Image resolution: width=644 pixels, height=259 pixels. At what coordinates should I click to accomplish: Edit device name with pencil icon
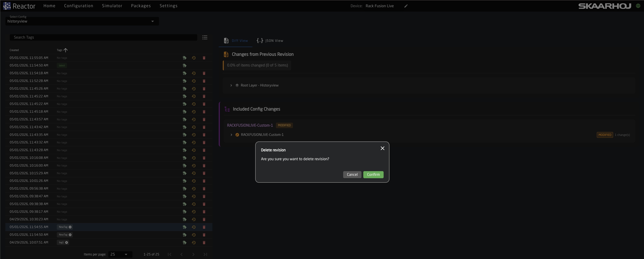(x=406, y=6)
